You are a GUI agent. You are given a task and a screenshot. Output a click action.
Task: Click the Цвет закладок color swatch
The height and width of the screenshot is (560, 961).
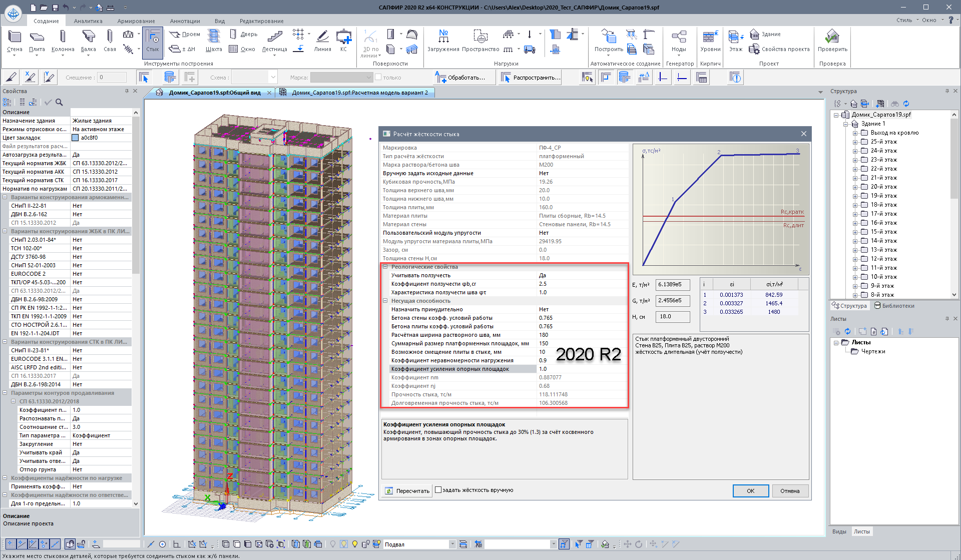click(75, 138)
